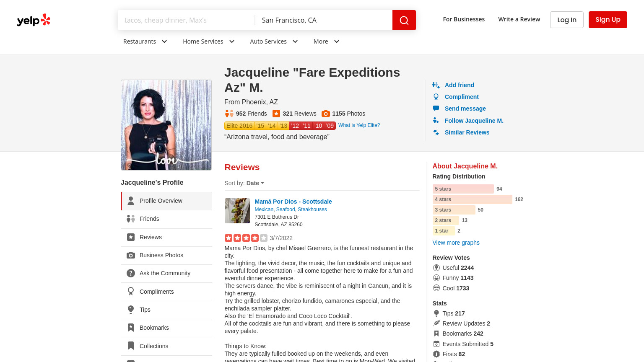644x362 pixels.
Task: Click the Seafood category link
Action: pyautogui.click(x=286, y=209)
